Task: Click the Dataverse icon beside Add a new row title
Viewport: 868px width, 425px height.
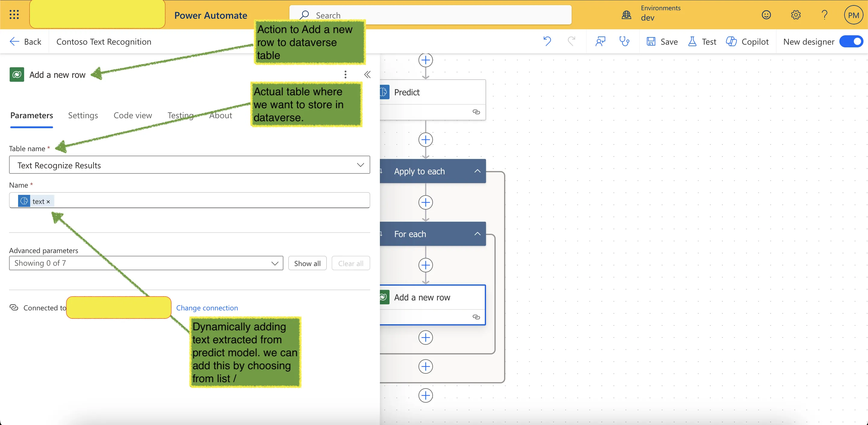Action: pyautogui.click(x=17, y=75)
